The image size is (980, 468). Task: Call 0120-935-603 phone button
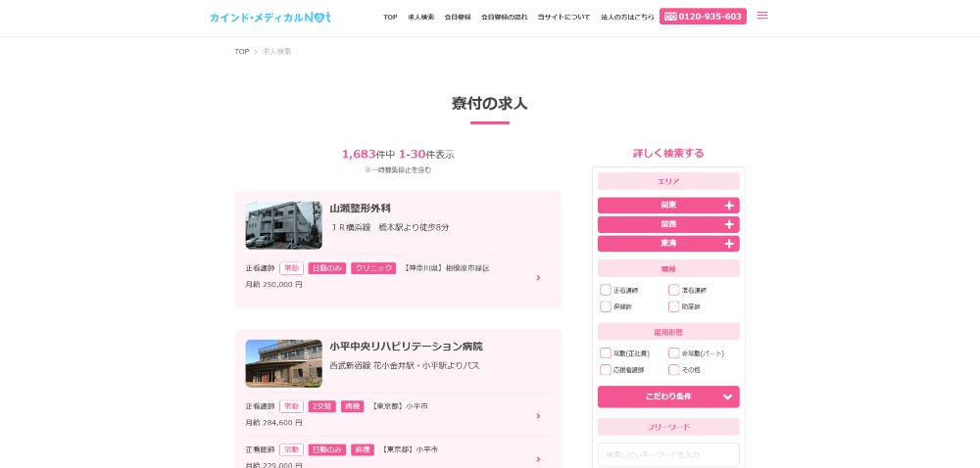(703, 17)
